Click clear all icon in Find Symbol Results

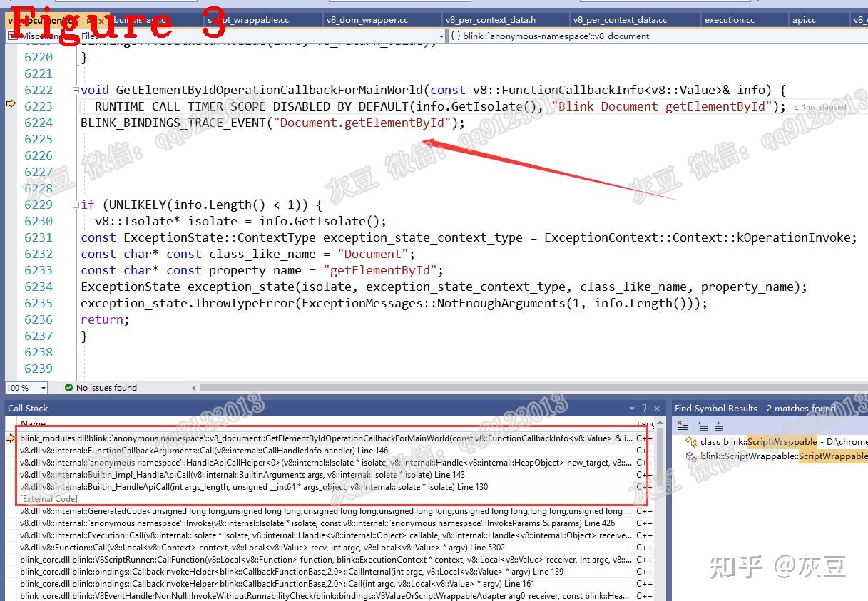(x=683, y=426)
